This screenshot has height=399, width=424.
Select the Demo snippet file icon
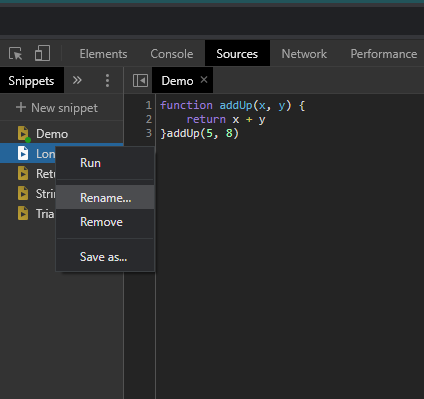pos(23,133)
